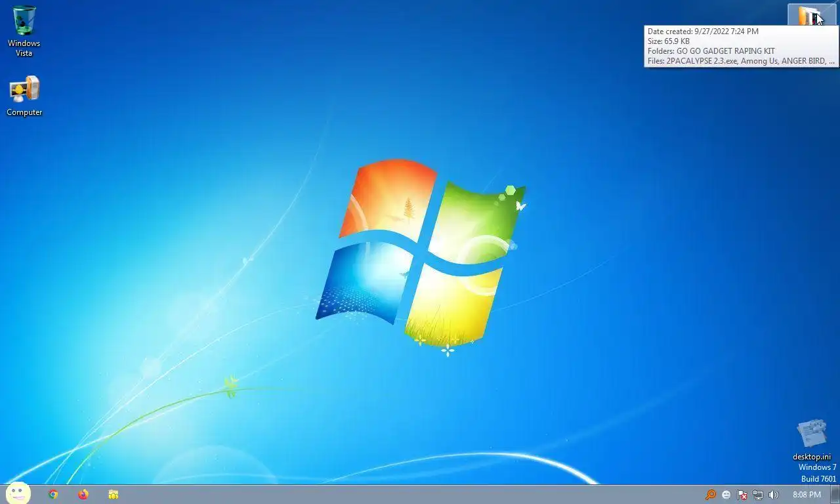
Task: Open the Start menu with the smiley button
Action: point(18,493)
